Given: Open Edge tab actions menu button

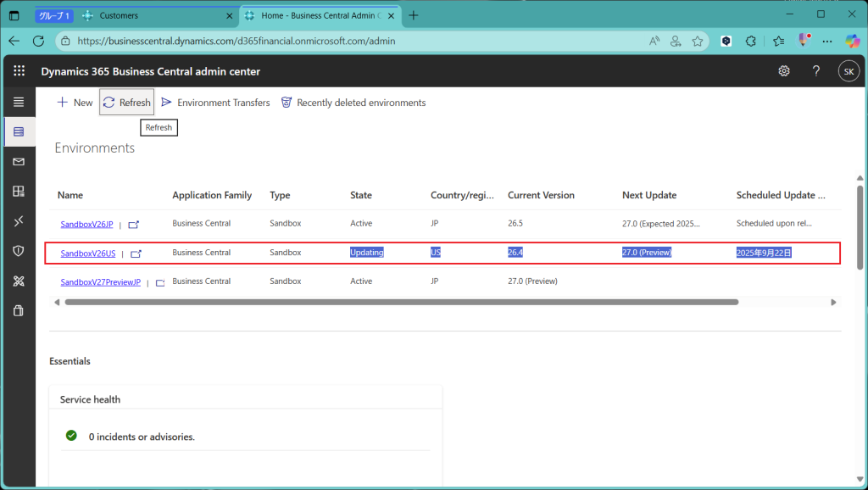Looking at the screenshot, I should 14,15.
